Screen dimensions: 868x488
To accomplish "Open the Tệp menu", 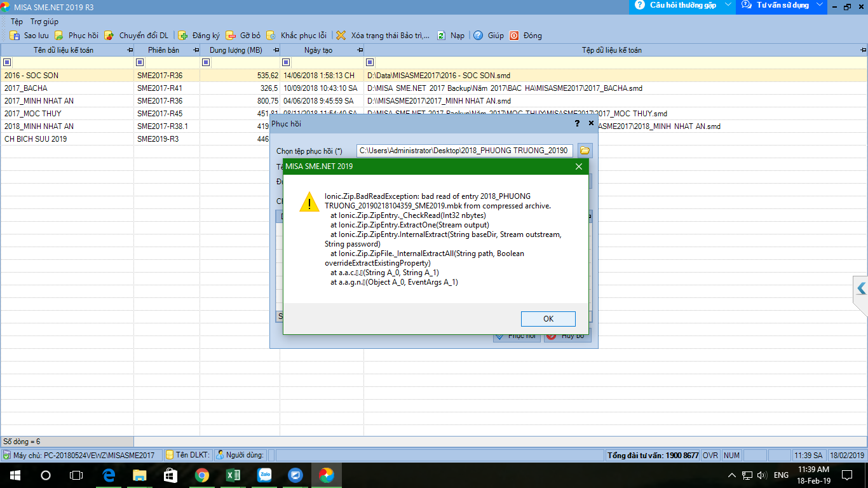I will tap(17, 22).
